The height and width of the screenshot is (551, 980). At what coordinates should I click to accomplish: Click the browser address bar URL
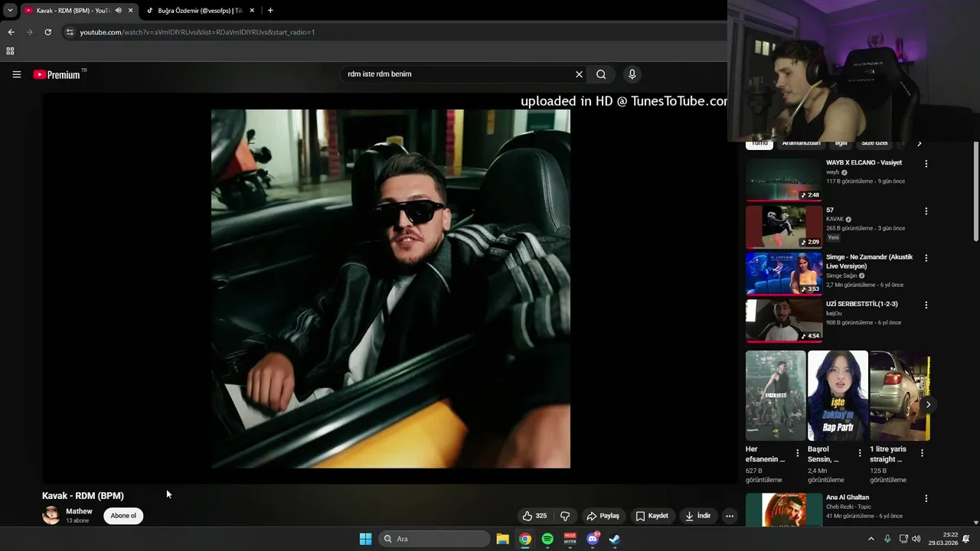point(198,32)
